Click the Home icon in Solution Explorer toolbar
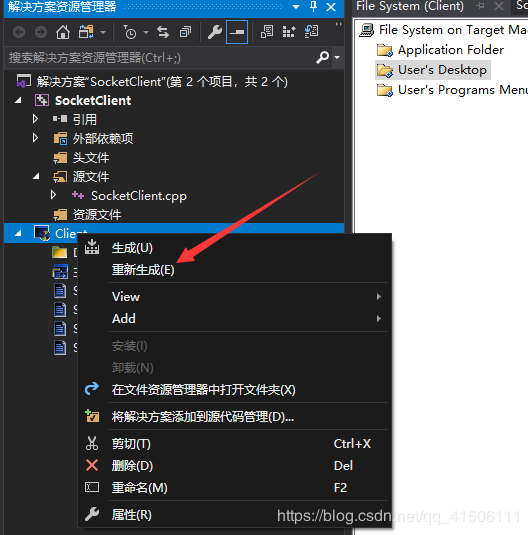 (63, 32)
